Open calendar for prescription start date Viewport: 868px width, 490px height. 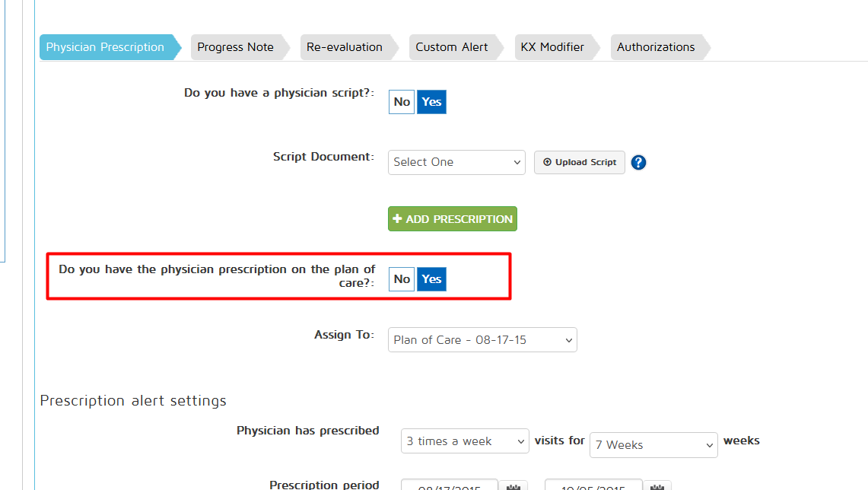pyautogui.click(x=513, y=486)
